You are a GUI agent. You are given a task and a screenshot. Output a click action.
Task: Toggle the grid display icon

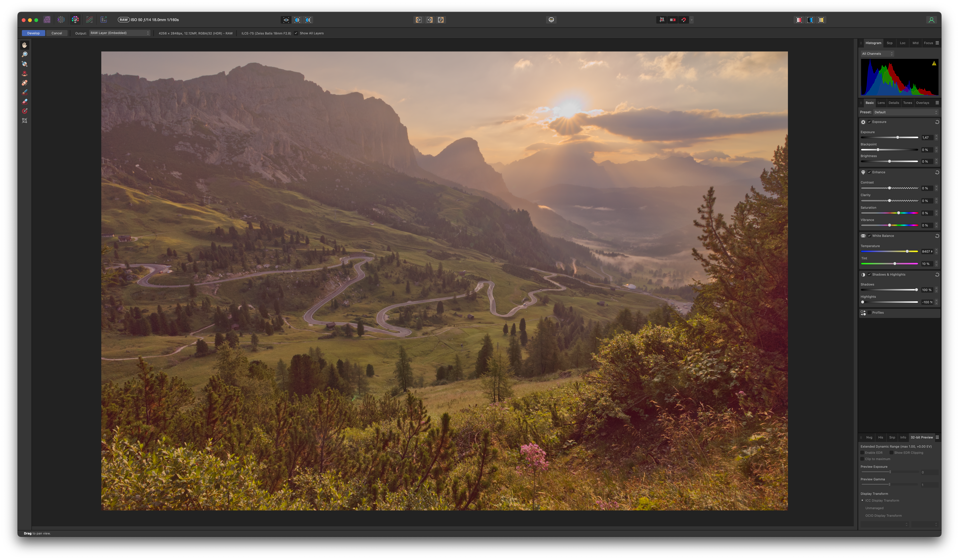(662, 20)
